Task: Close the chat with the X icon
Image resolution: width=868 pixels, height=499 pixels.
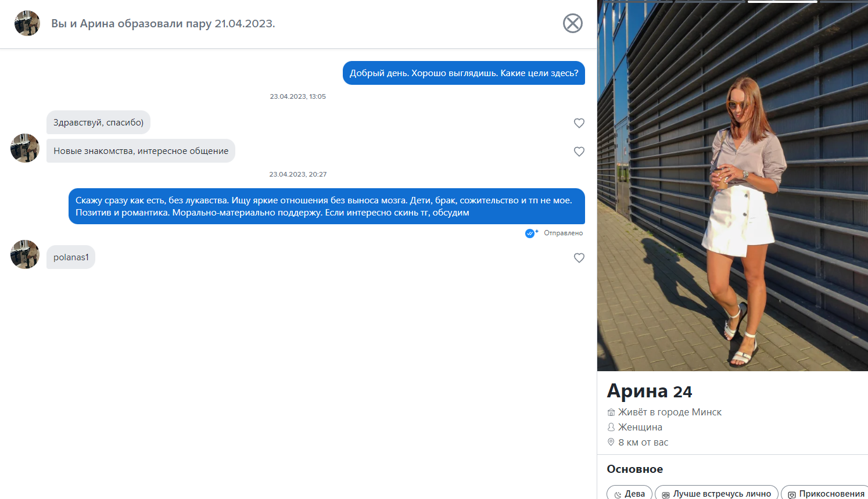Action: coord(572,23)
